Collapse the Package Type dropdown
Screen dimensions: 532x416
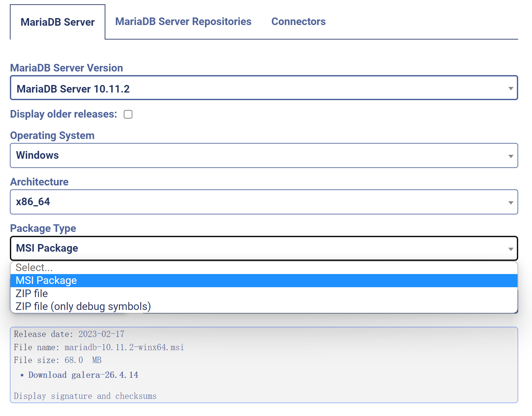[x=264, y=248]
